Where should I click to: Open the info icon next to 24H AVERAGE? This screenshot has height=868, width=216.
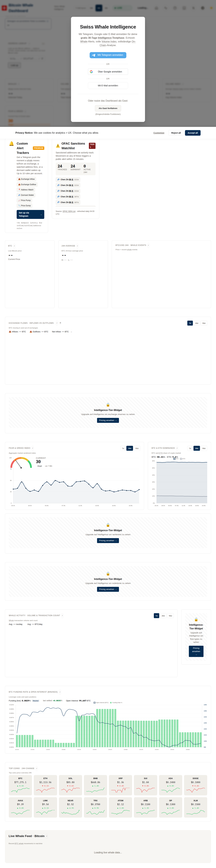tap(78, 246)
